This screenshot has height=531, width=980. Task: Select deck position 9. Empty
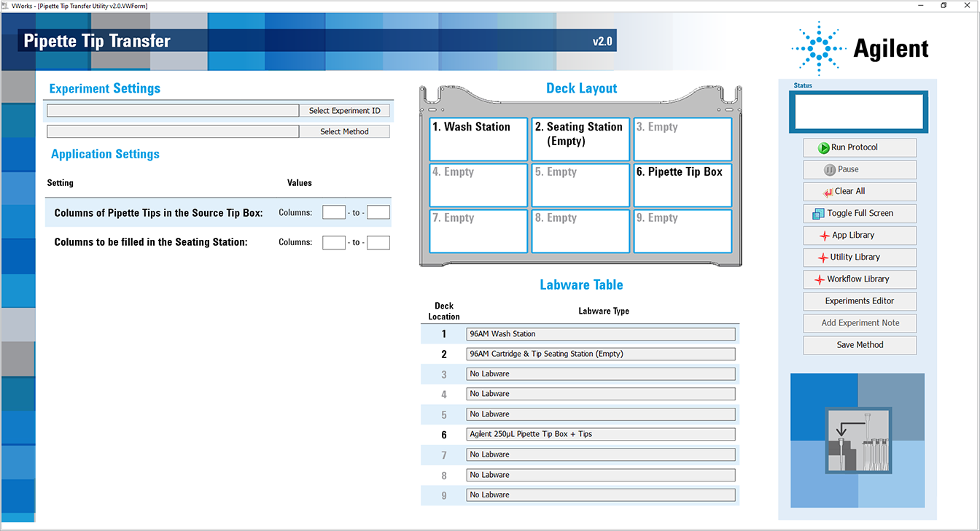(x=682, y=231)
